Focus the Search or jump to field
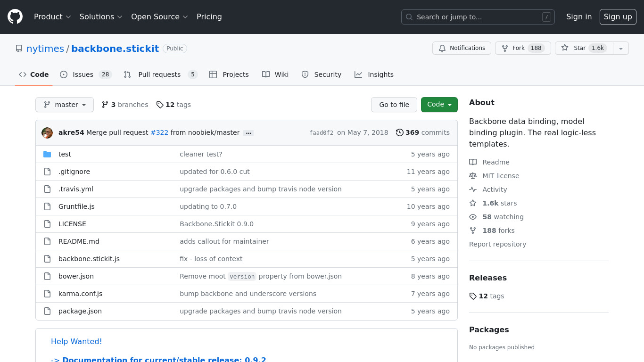This screenshot has width=644, height=362. click(478, 17)
